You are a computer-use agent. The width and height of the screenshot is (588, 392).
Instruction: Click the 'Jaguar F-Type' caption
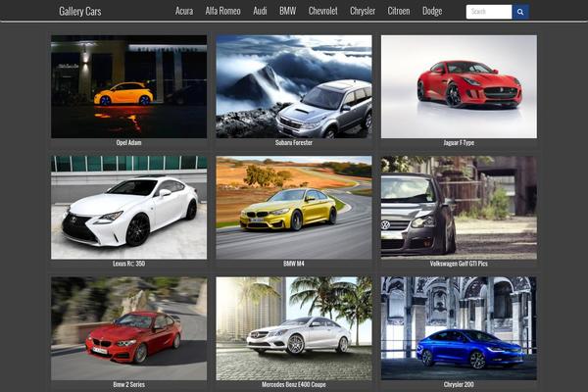[459, 142]
